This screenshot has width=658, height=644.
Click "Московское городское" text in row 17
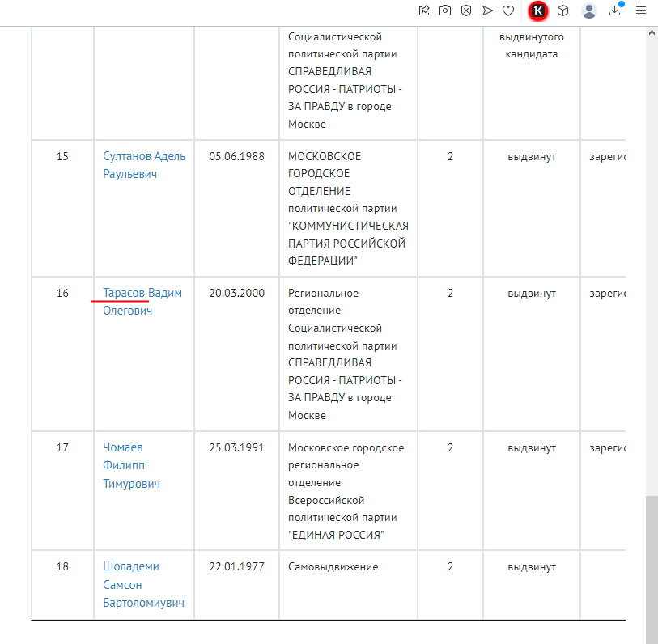click(346, 447)
